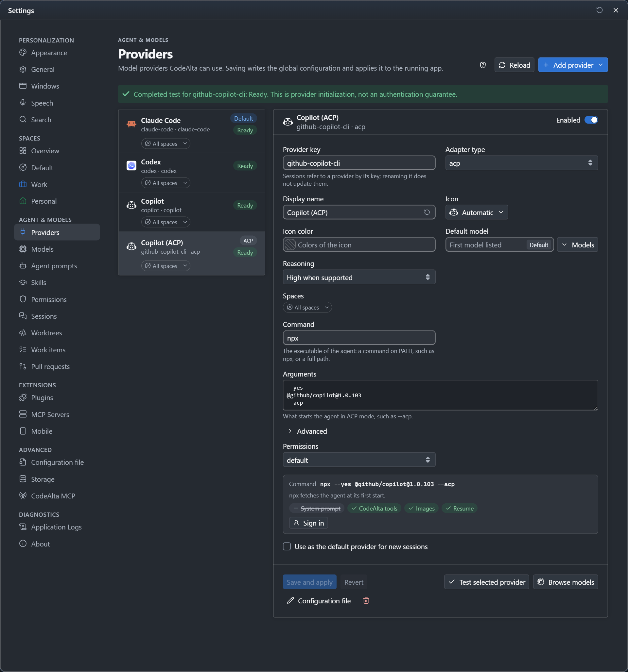The height and width of the screenshot is (672, 628).
Task: Click the shield icon beside Reload
Action: point(483,65)
